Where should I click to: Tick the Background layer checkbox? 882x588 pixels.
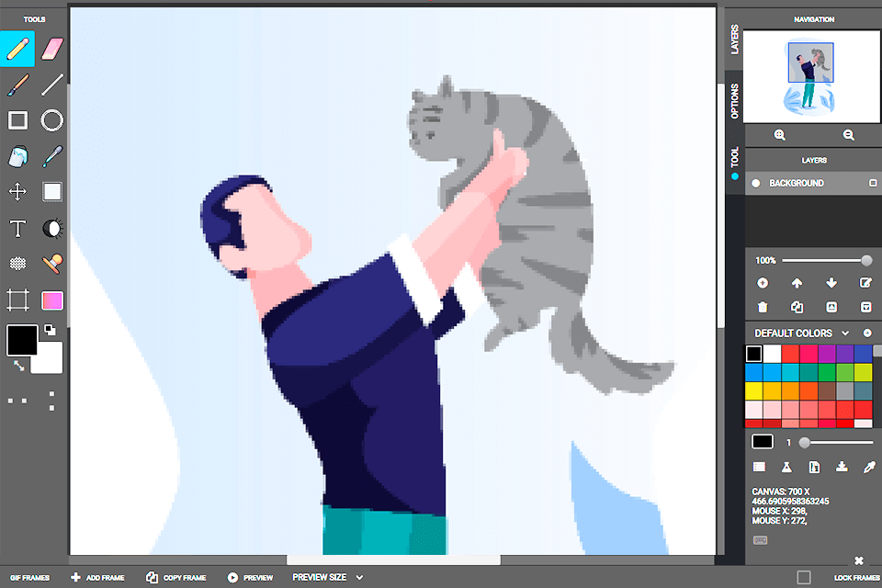(x=873, y=183)
